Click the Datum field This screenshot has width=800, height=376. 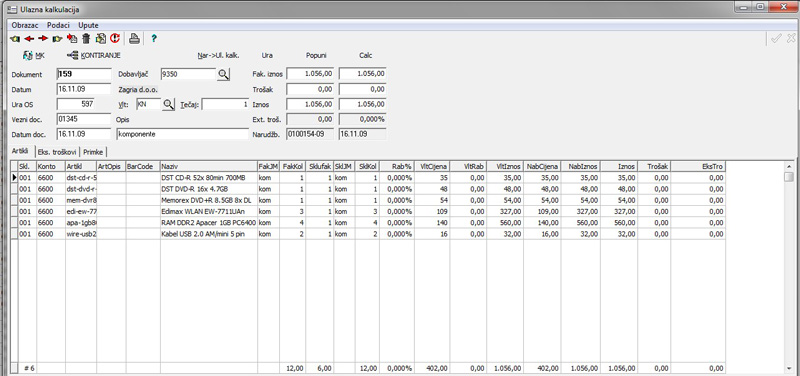click(84, 89)
